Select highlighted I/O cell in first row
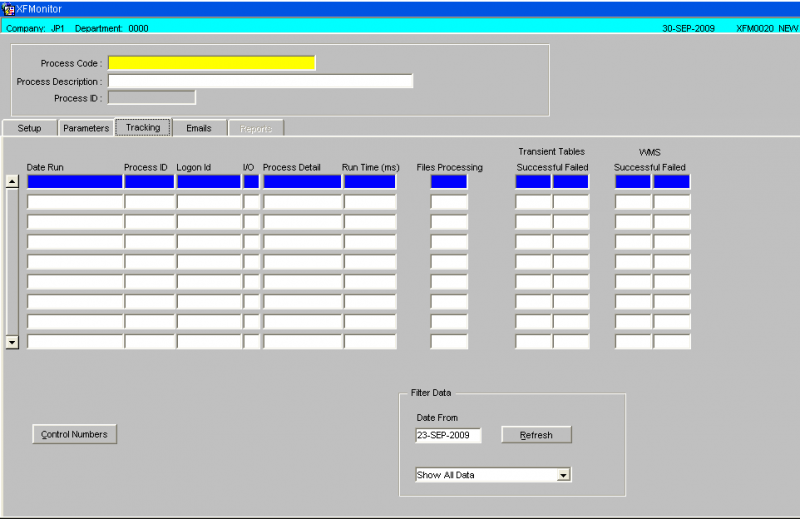Image resolution: width=800 pixels, height=519 pixels. (x=251, y=182)
